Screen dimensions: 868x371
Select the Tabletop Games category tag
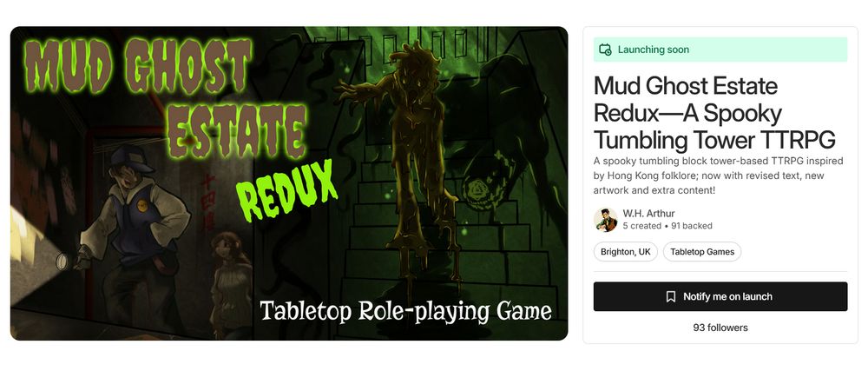[702, 251]
